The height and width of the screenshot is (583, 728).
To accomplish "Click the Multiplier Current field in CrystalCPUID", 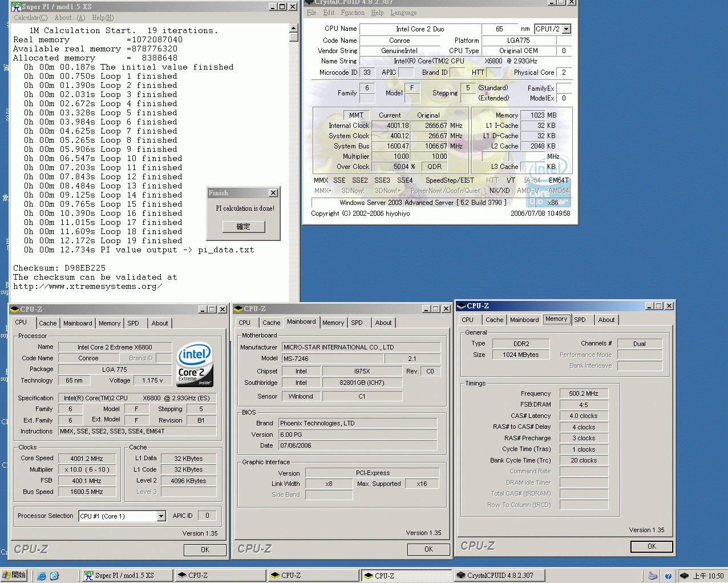I will point(390,156).
